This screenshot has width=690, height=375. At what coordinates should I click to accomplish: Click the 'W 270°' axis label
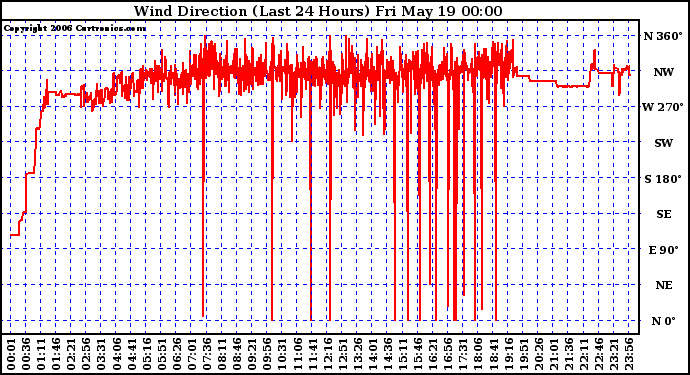(x=663, y=107)
